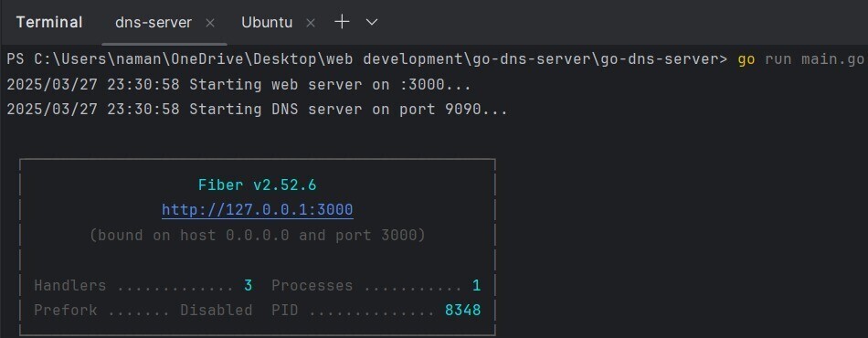Screen dimensions: 868x338
Task: Switch to the Ubuntu terminal tab
Action: tap(267, 23)
